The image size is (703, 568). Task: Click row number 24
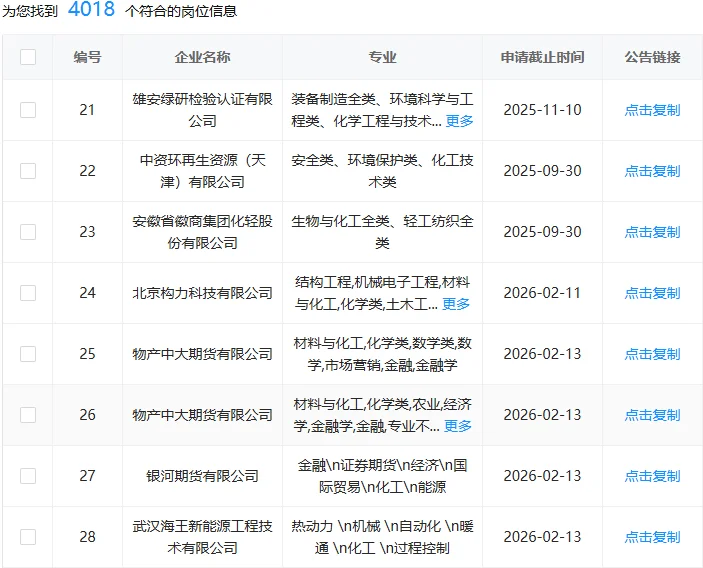click(x=87, y=293)
